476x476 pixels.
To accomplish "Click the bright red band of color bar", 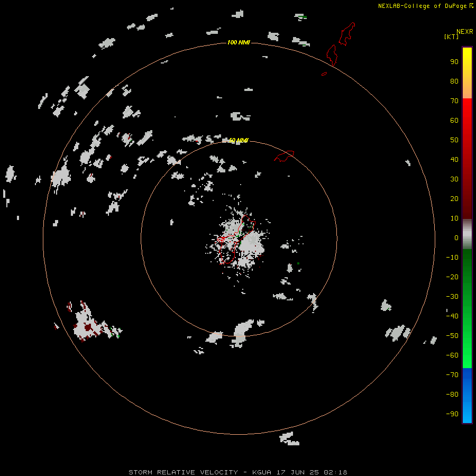I will click(x=467, y=112).
